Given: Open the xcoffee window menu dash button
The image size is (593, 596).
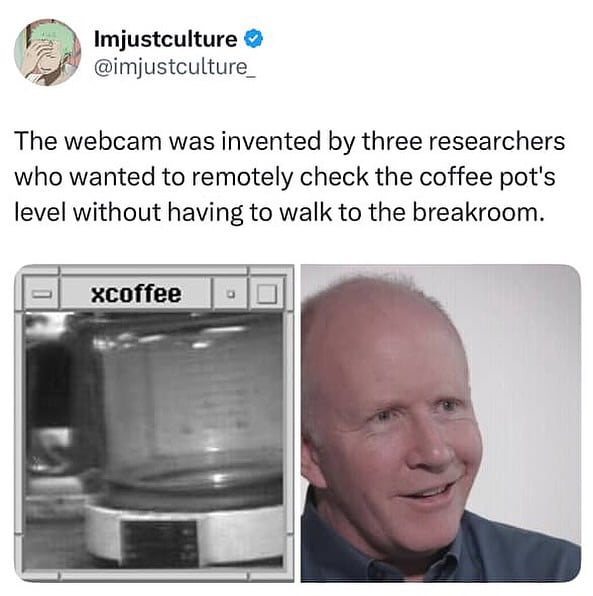Looking at the screenshot, I should coord(41,293).
